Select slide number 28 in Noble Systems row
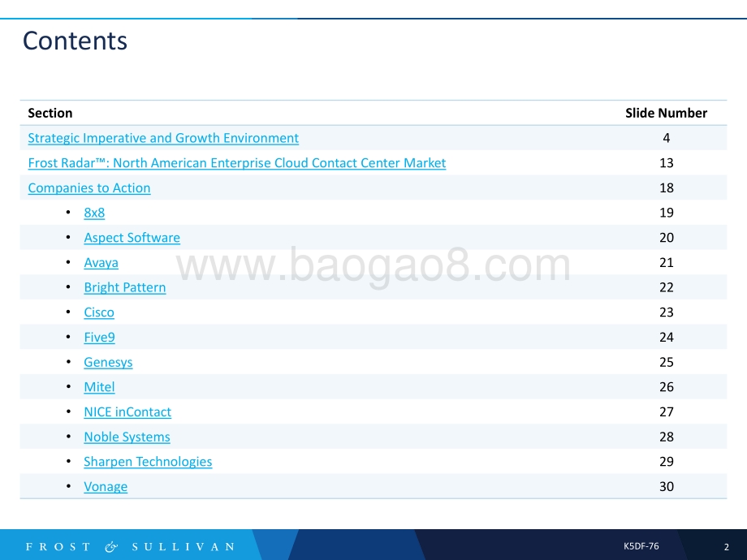The height and width of the screenshot is (560, 747). (x=667, y=437)
